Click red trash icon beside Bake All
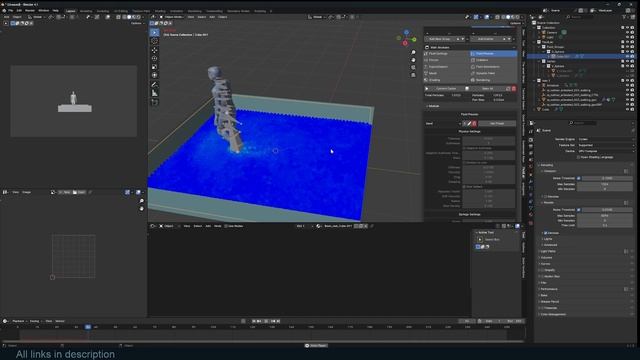The image size is (640, 360). click(514, 89)
